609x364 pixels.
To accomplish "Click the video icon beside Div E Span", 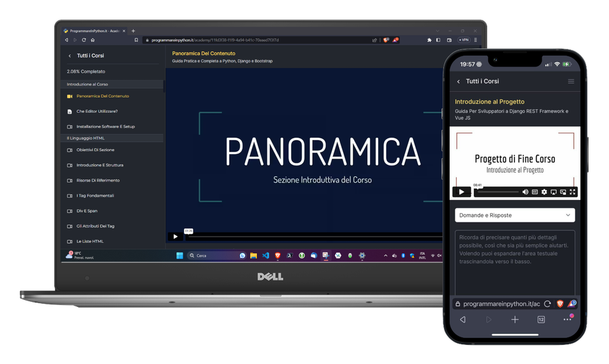I will pos(70,211).
